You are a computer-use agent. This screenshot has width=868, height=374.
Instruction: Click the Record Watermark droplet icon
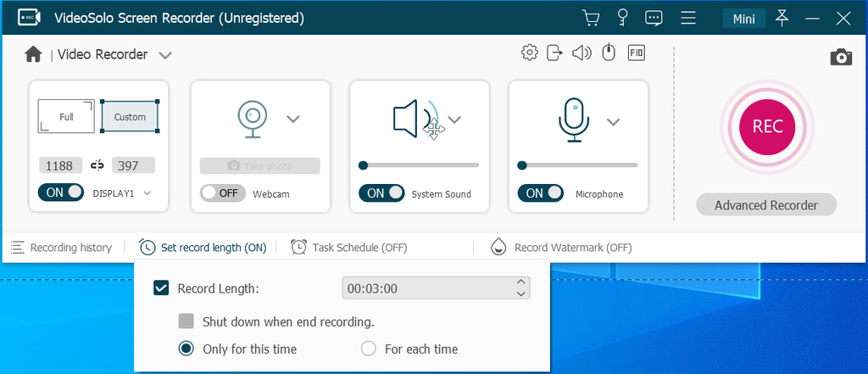pos(498,247)
